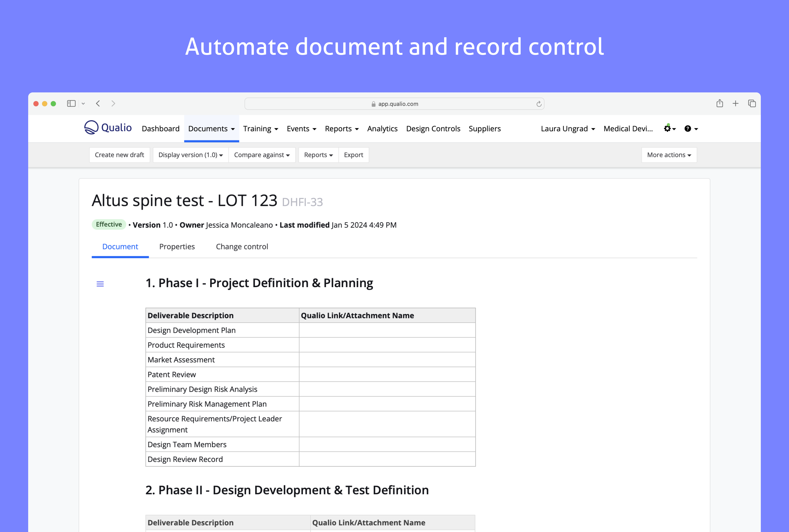Click the Export button

(353, 155)
